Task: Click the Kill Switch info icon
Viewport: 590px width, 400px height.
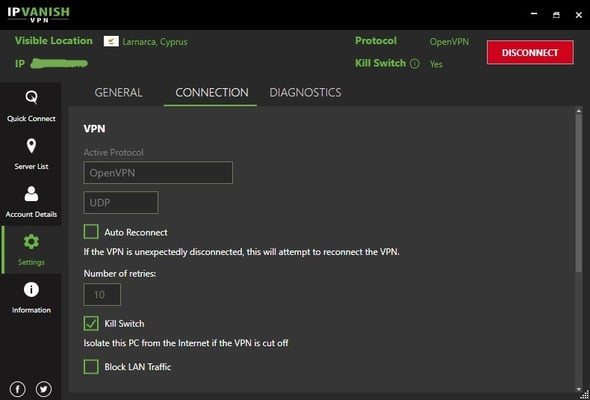Action: click(414, 64)
